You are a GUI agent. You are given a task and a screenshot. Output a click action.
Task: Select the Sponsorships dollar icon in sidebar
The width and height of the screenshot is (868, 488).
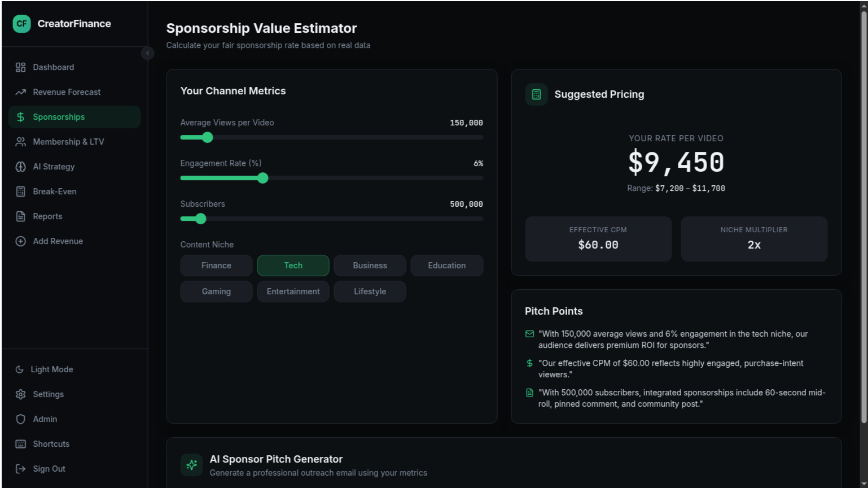tap(20, 117)
